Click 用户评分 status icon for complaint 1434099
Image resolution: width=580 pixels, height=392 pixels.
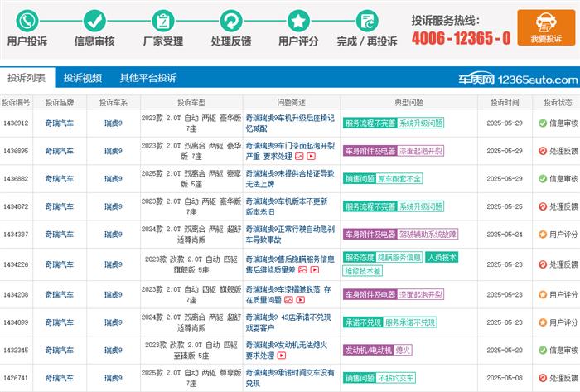point(543,322)
